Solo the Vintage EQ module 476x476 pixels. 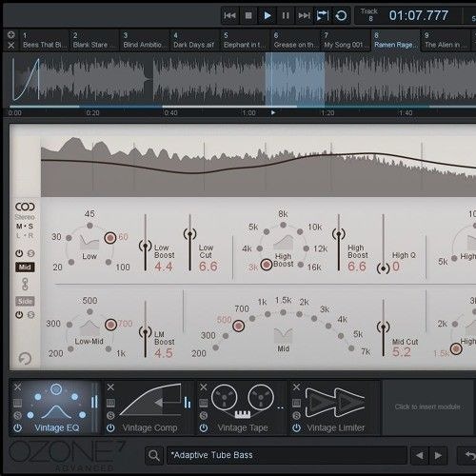coord(17,415)
